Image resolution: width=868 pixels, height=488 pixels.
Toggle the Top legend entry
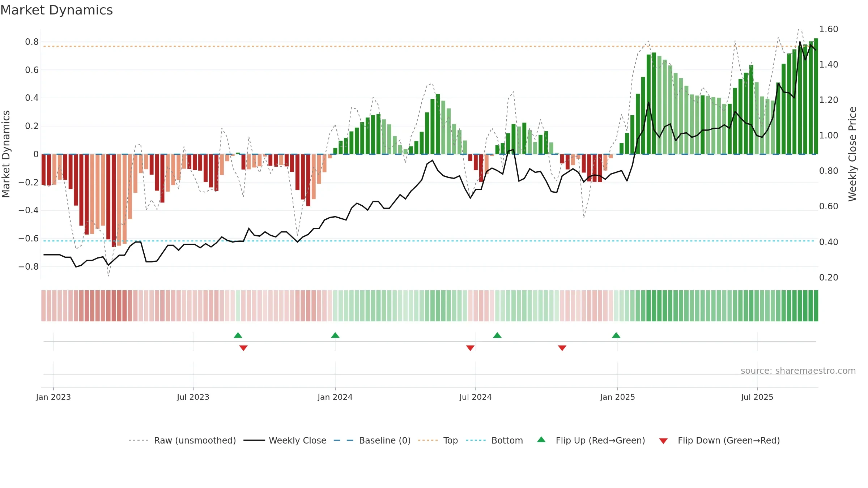[x=438, y=440]
